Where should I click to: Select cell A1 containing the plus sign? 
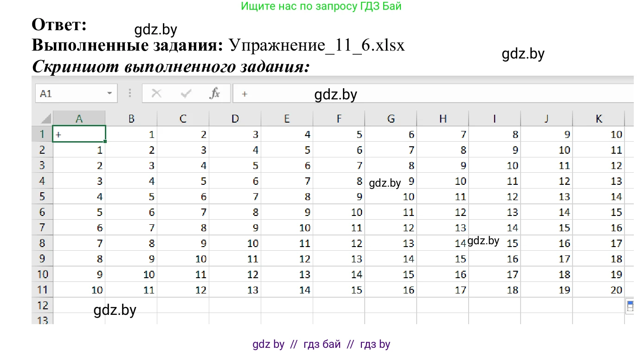coord(79,134)
